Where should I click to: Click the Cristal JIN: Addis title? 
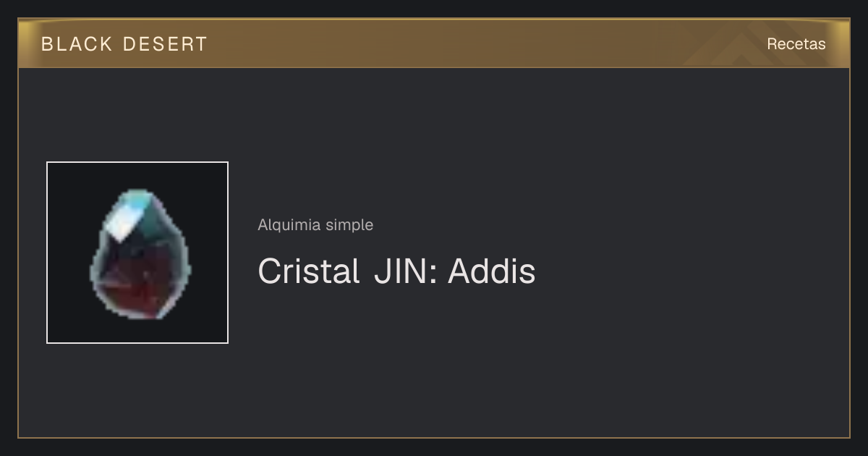[x=396, y=271]
